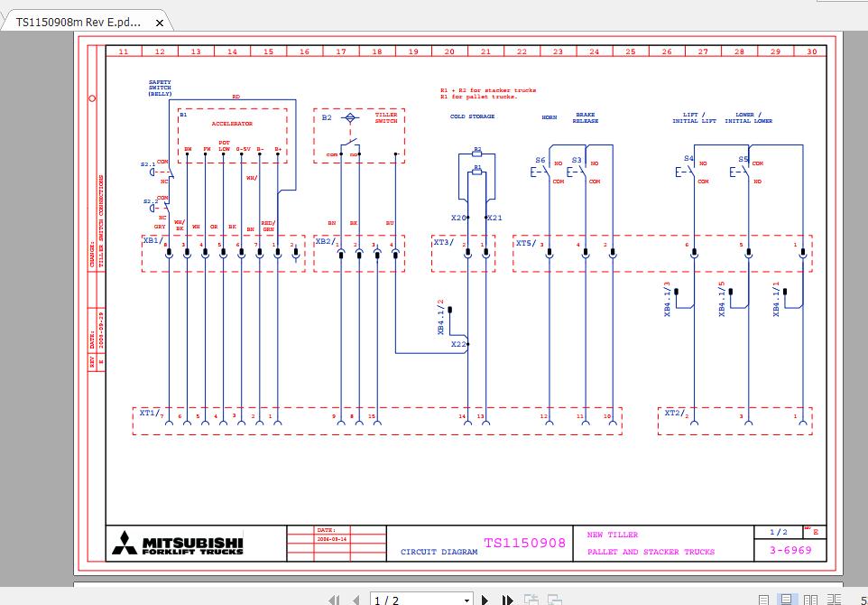Select the book view layout icon
Screen dimensions: 868x605
coord(832,599)
